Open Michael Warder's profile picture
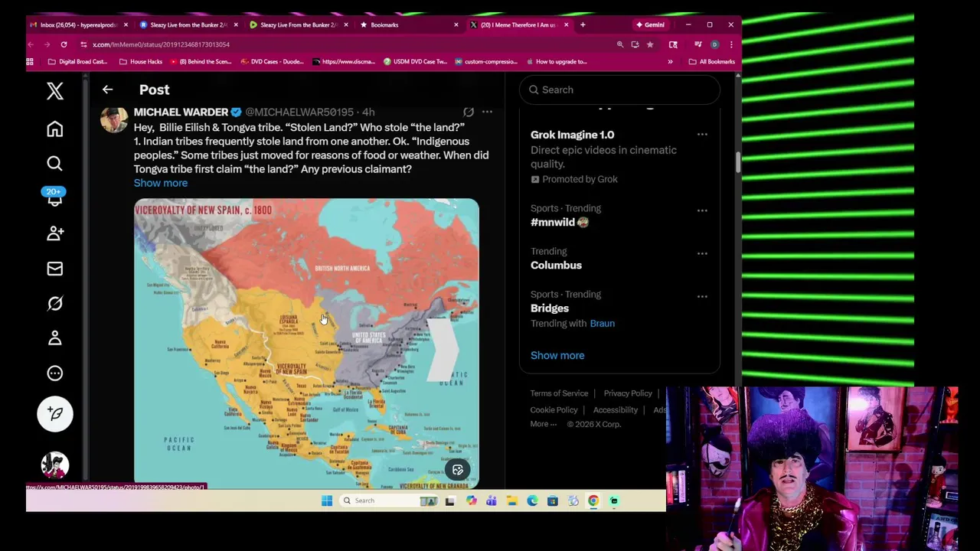Viewport: 980px width, 551px height. pos(114,119)
